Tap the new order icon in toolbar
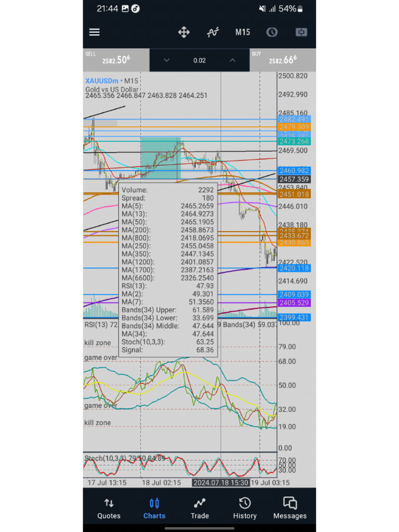Image resolution: width=399 pixels, height=532 pixels. (301, 32)
